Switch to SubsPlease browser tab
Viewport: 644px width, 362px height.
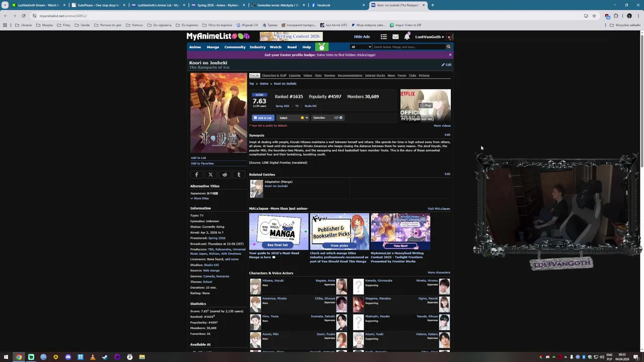tap(98, 5)
